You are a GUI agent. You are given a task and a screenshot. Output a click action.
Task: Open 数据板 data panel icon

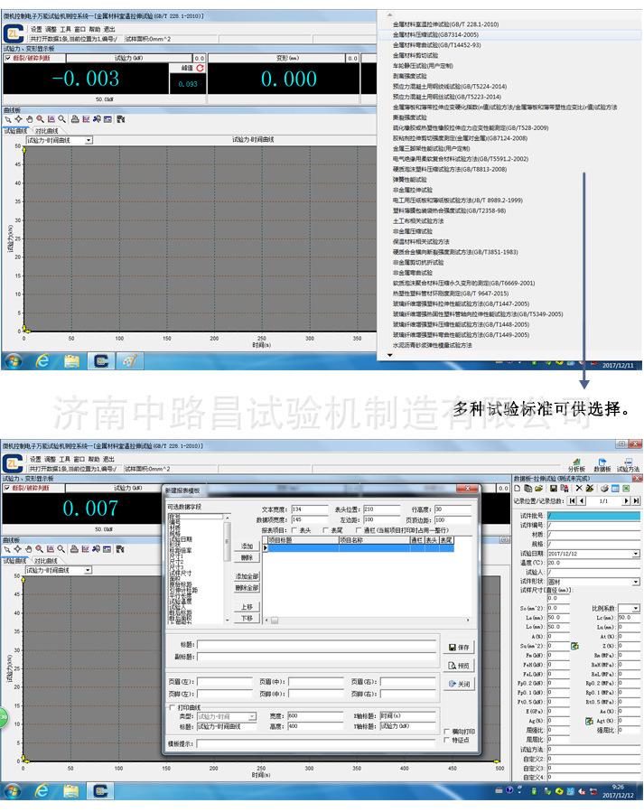(602, 464)
